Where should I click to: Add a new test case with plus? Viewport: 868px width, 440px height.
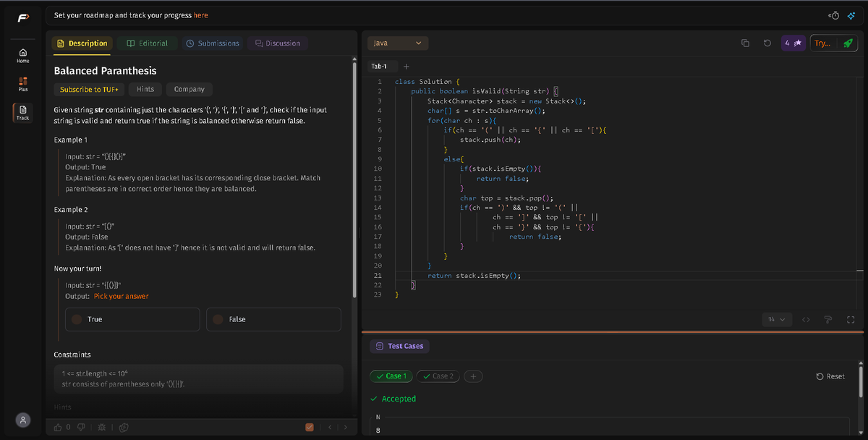(474, 376)
